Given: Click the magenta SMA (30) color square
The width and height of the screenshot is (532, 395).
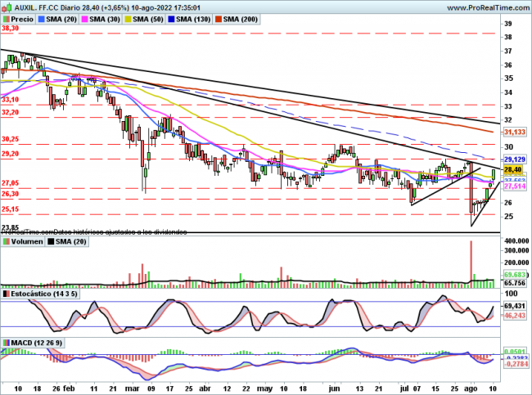Looking at the screenshot, I should [x=84, y=18].
